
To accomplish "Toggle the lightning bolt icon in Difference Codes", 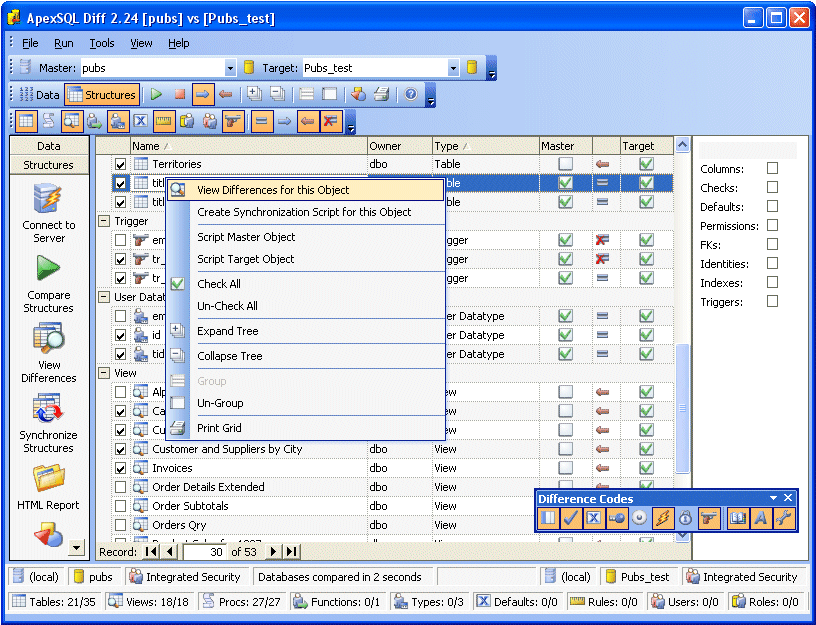I will point(662,518).
